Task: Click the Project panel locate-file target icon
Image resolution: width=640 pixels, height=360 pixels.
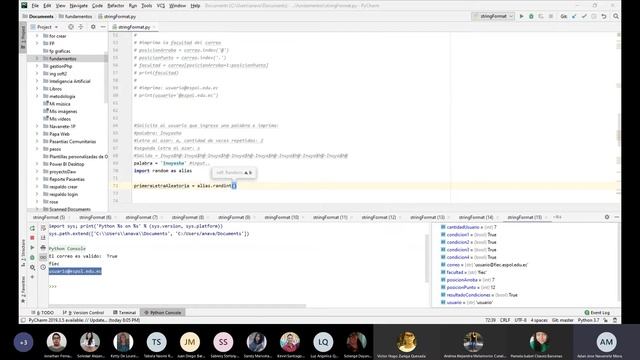Action: 71,27
